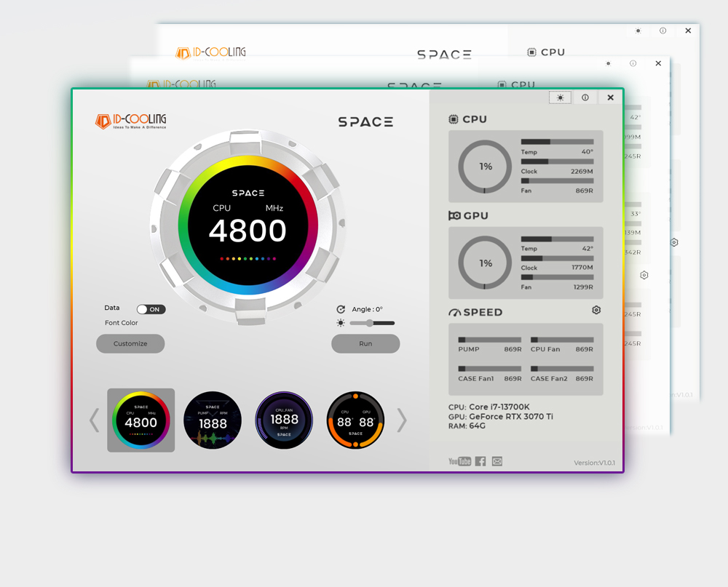Click the CPU Fan 869R speed entry
Viewport: 728px width, 587px height.
tap(562, 346)
